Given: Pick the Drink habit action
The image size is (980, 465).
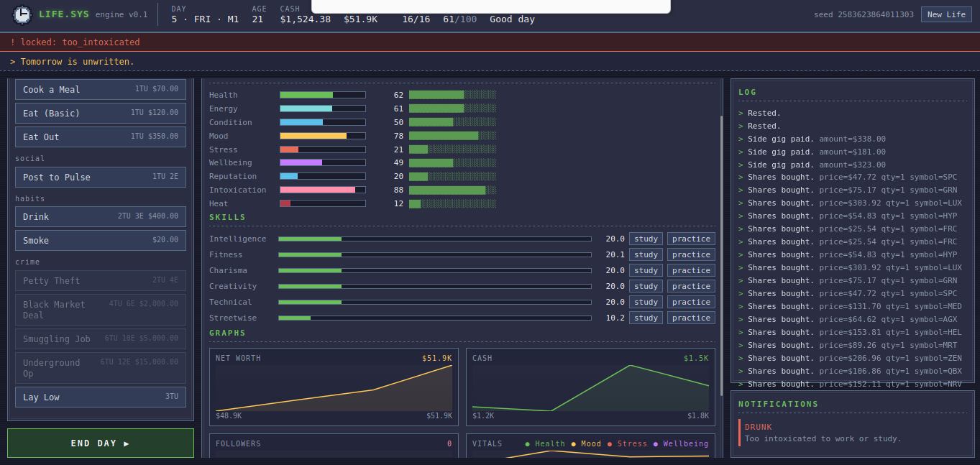Looking at the screenshot, I should point(101,216).
